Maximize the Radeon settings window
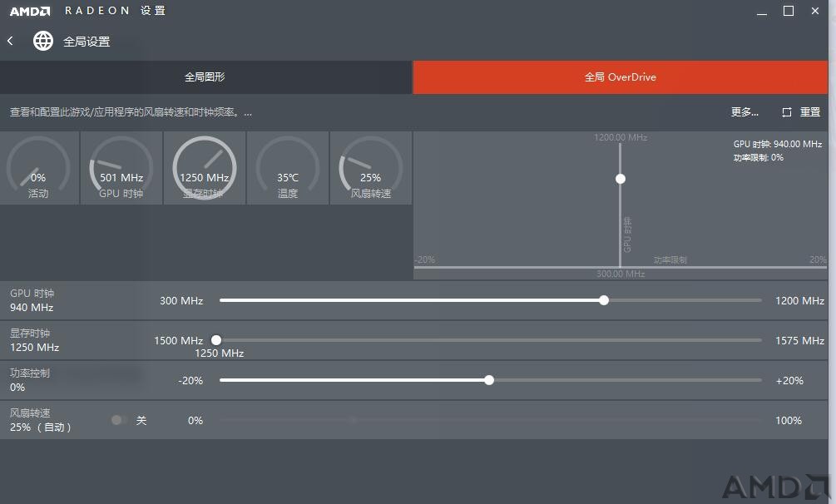Image resolution: width=836 pixels, height=504 pixels. 789,11
